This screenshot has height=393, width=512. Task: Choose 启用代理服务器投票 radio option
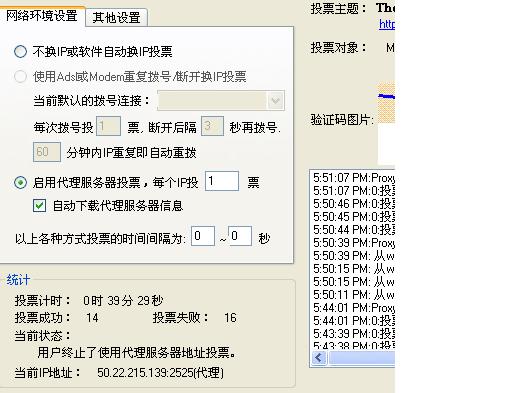click(20, 183)
